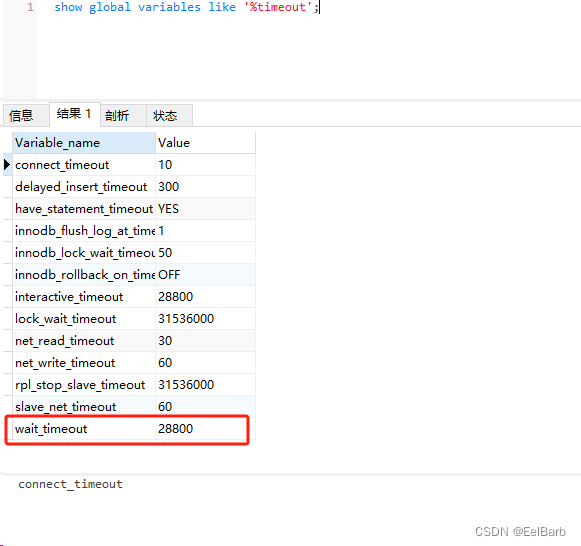
Task: Click the Value column header
Action: point(205,143)
